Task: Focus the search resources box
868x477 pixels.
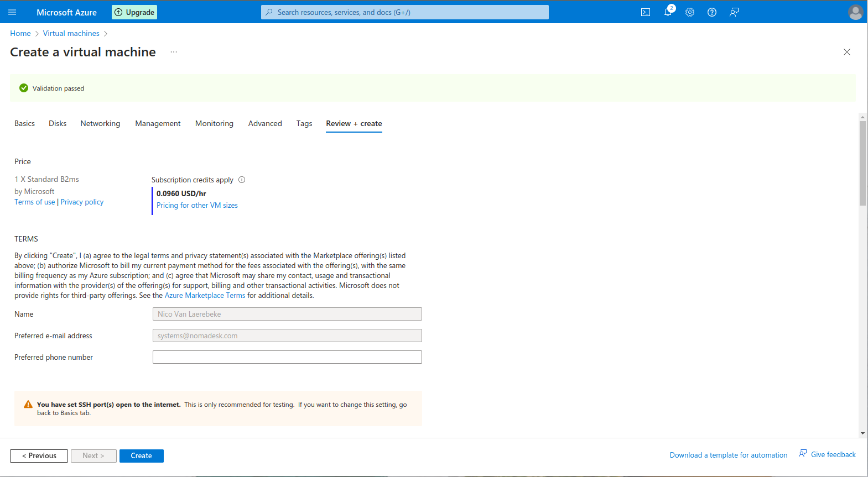Action: click(405, 12)
